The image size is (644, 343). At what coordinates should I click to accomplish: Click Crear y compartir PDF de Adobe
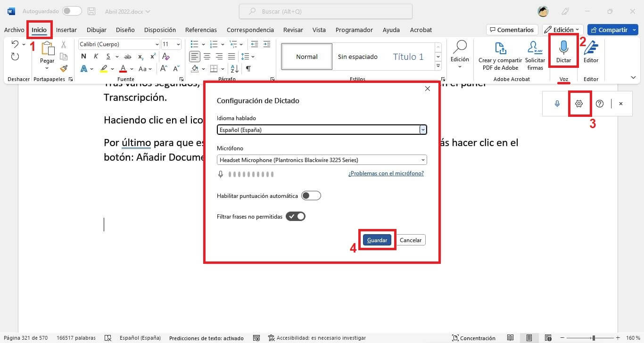(x=500, y=56)
